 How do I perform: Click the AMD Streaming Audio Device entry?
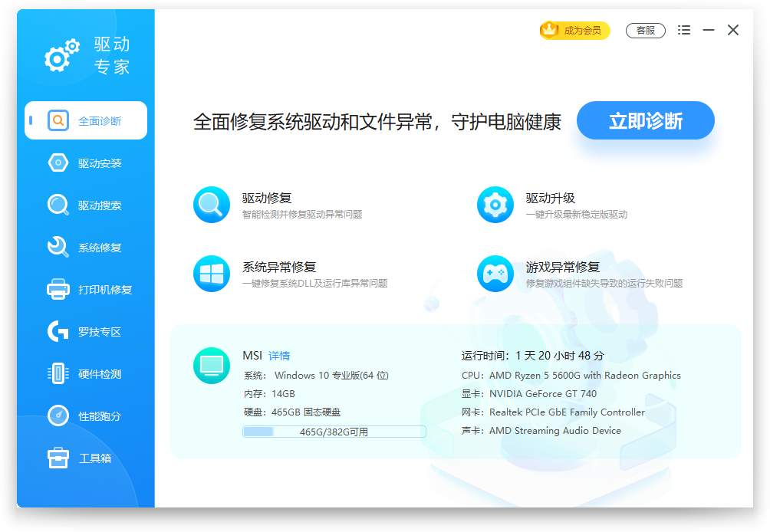point(541,430)
